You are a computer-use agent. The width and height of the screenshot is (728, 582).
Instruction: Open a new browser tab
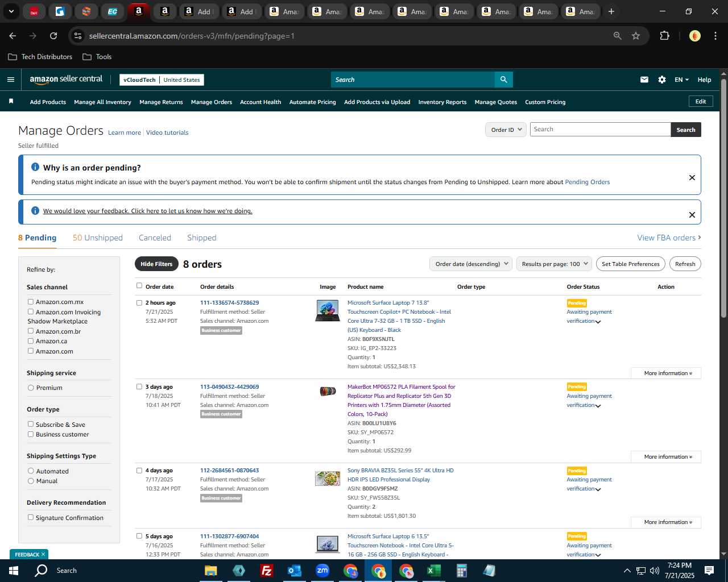pyautogui.click(x=611, y=11)
